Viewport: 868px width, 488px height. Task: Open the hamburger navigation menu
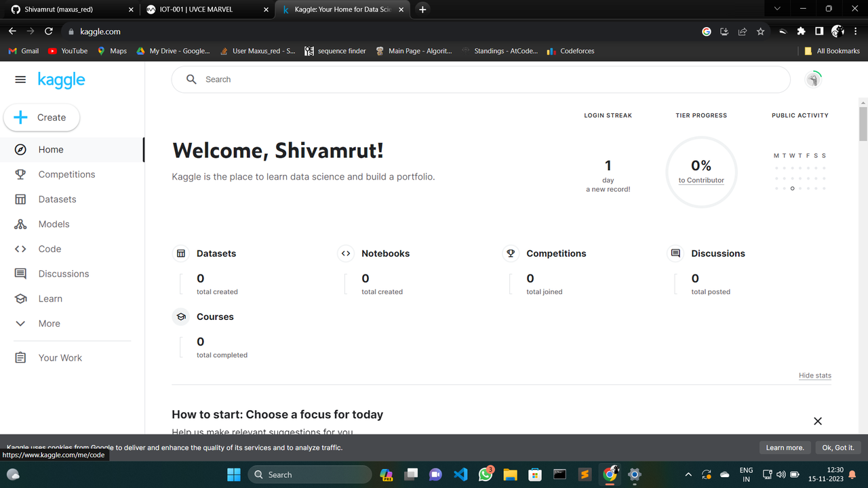tap(20, 79)
